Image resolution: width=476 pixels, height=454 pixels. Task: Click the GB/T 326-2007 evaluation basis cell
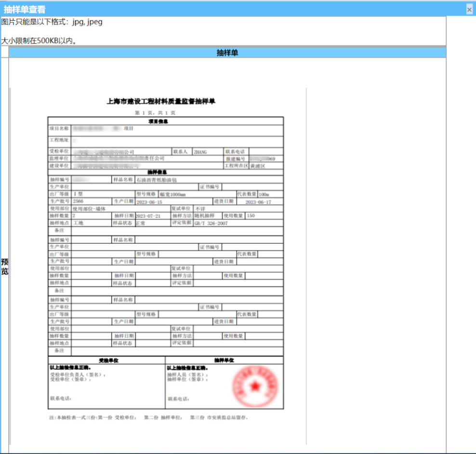tap(211, 223)
